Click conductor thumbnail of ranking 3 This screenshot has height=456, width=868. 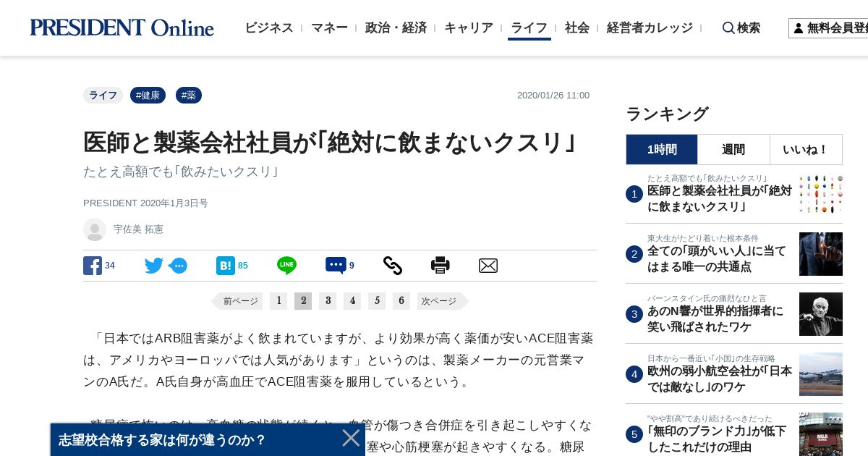[821, 314]
